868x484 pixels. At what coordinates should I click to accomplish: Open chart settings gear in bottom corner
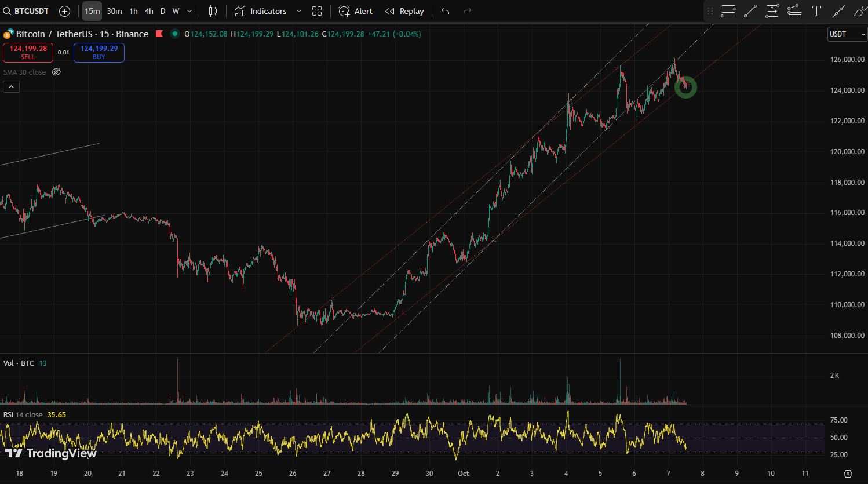[848, 474]
